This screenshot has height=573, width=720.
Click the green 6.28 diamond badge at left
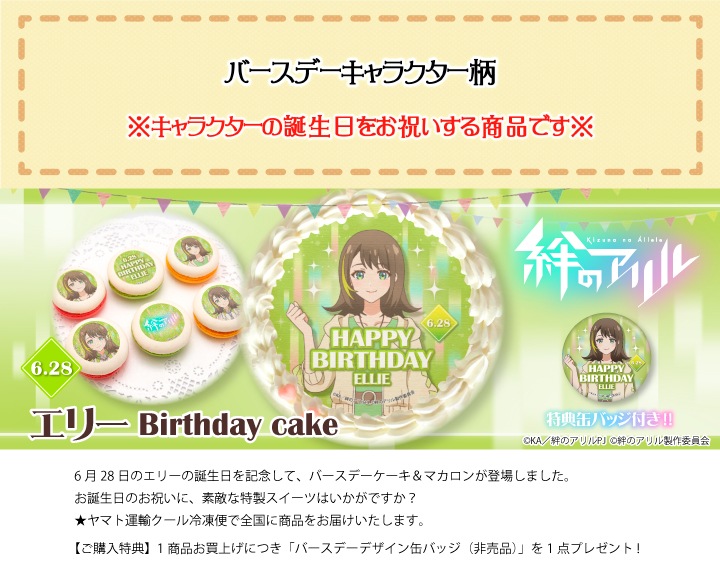[52, 369]
